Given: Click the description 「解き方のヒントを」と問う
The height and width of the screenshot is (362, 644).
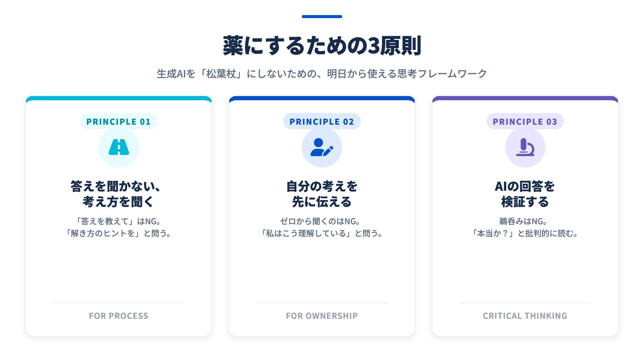Looking at the screenshot, I should coord(118,233).
